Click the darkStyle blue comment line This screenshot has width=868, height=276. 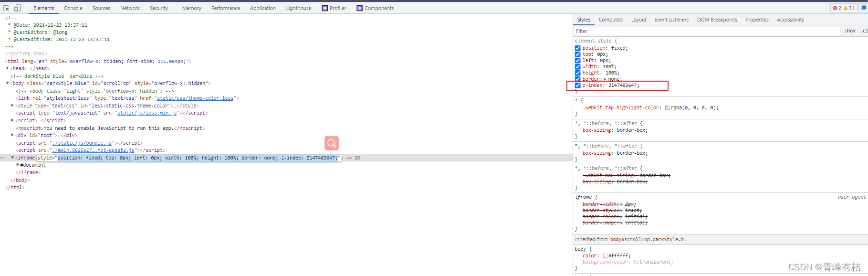click(x=57, y=76)
